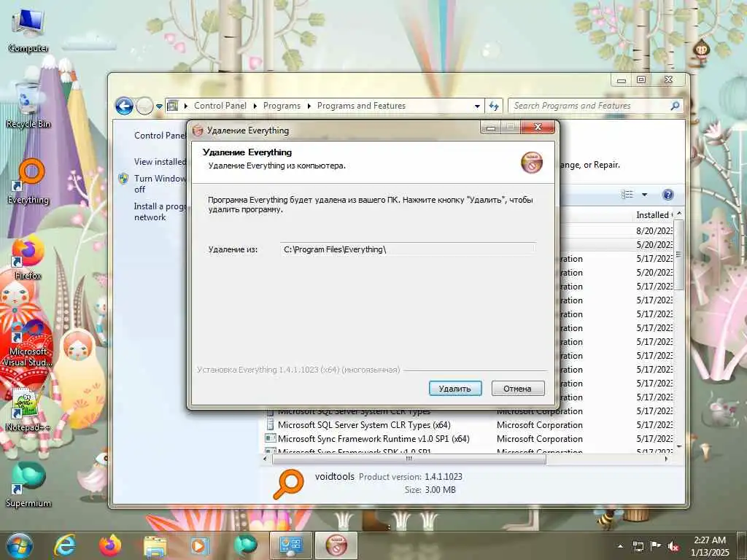This screenshot has height=560, width=747.
Task: Select Microsoft Sync Framework Runtime v1.0 SP1 (x64)
Action: tap(373, 438)
